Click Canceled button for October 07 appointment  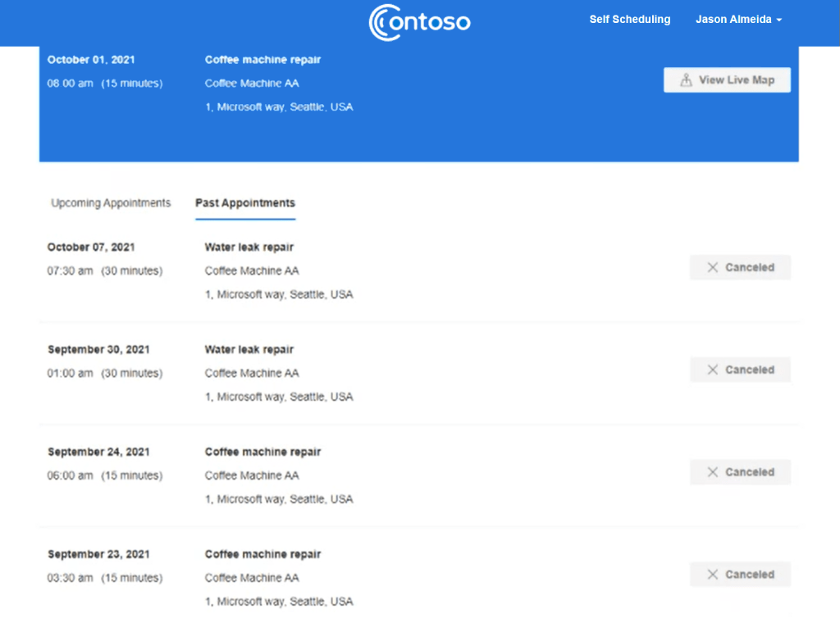(x=740, y=267)
